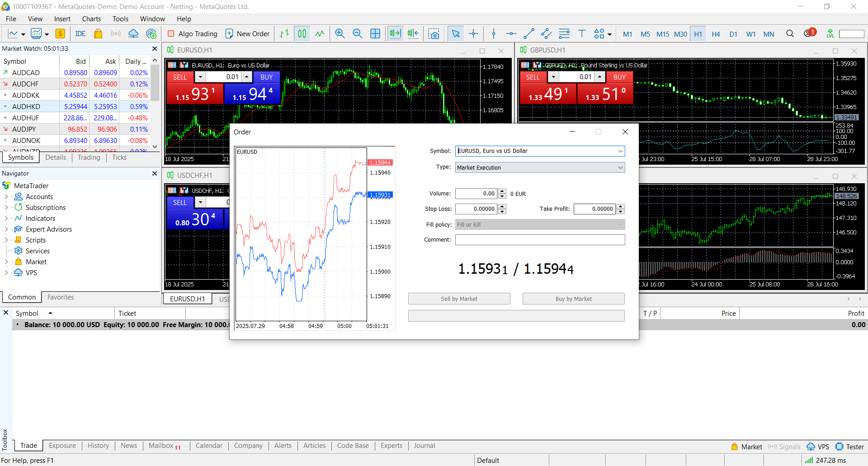
Task: Click the zoom in magnifier icon
Action: [340, 34]
